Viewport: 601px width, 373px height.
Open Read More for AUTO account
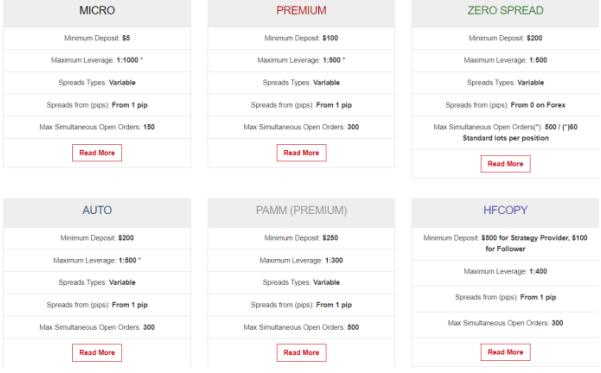(x=97, y=352)
